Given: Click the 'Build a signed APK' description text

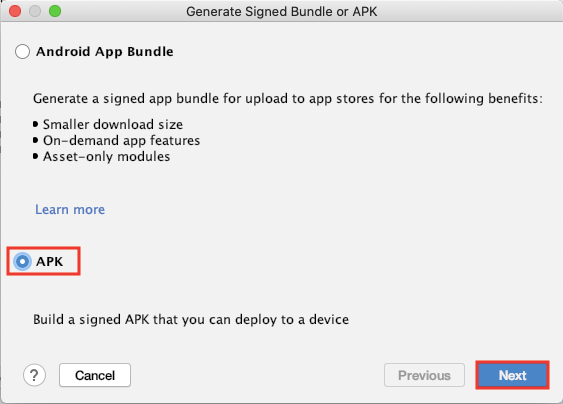Looking at the screenshot, I should pos(191,319).
